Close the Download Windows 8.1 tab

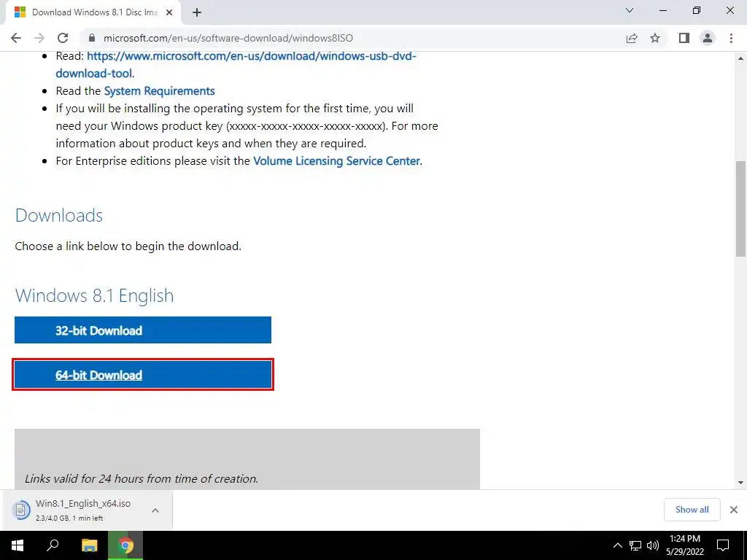click(x=169, y=13)
